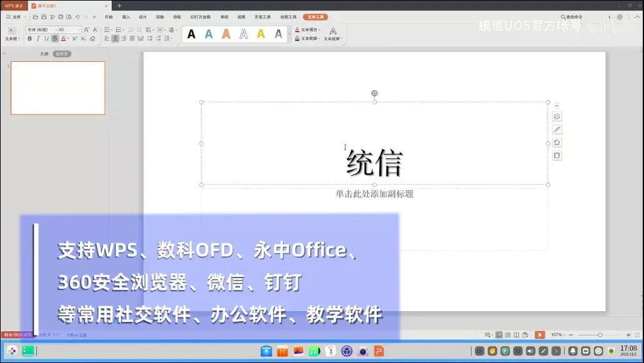644x363 pixels.
Task: Click the save icon in quick toolbar
Action: 44,17
